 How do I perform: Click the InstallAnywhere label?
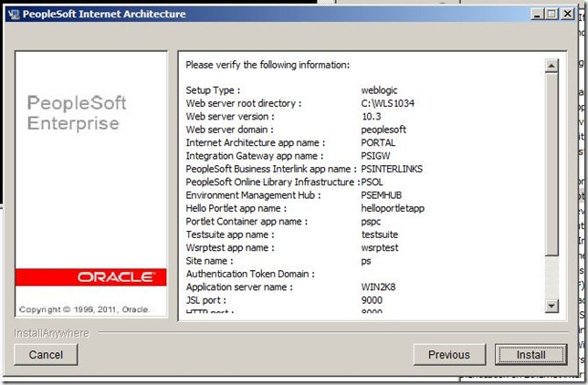pyautogui.click(x=51, y=333)
